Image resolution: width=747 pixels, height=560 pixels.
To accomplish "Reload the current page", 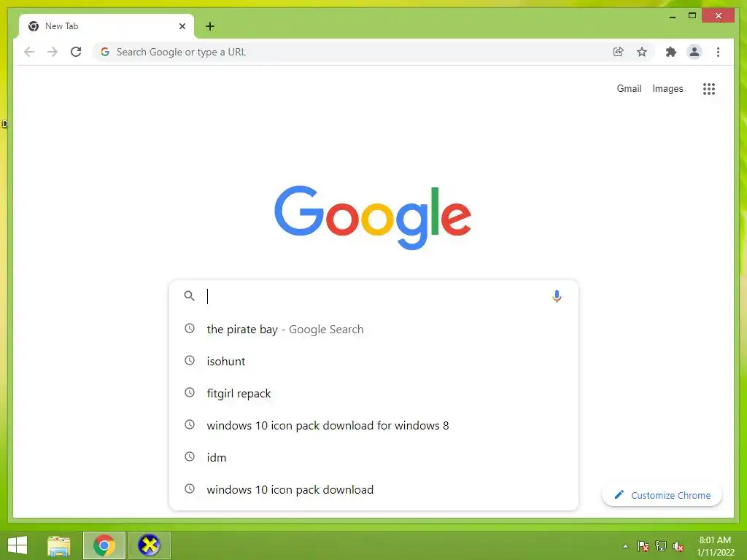I will click(x=76, y=52).
